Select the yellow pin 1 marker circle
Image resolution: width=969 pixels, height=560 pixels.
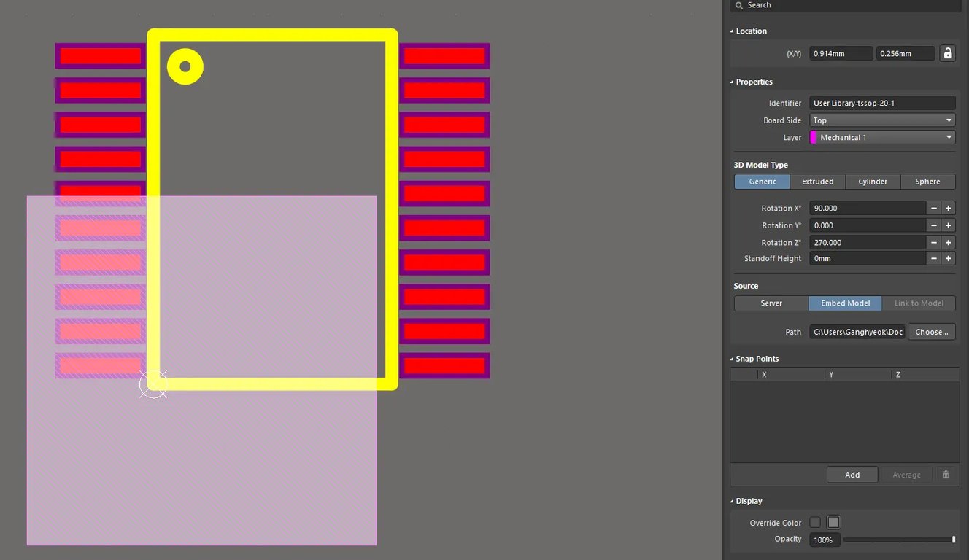tap(185, 66)
